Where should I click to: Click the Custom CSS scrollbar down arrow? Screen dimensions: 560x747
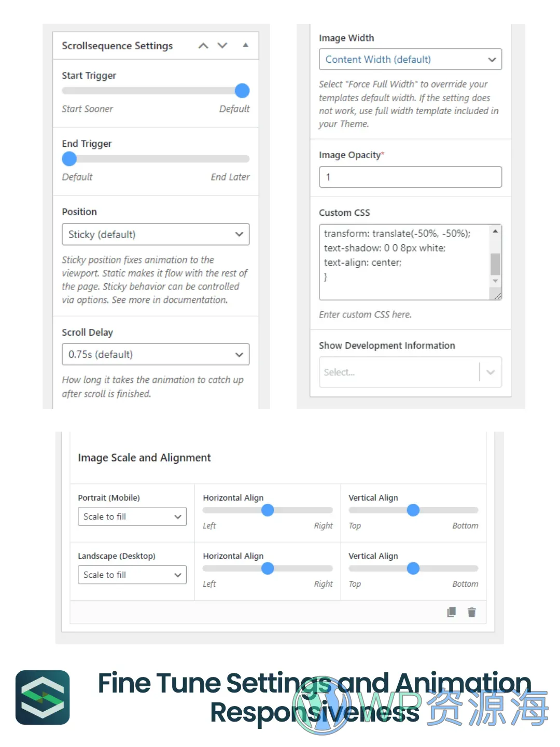[495, 281]
